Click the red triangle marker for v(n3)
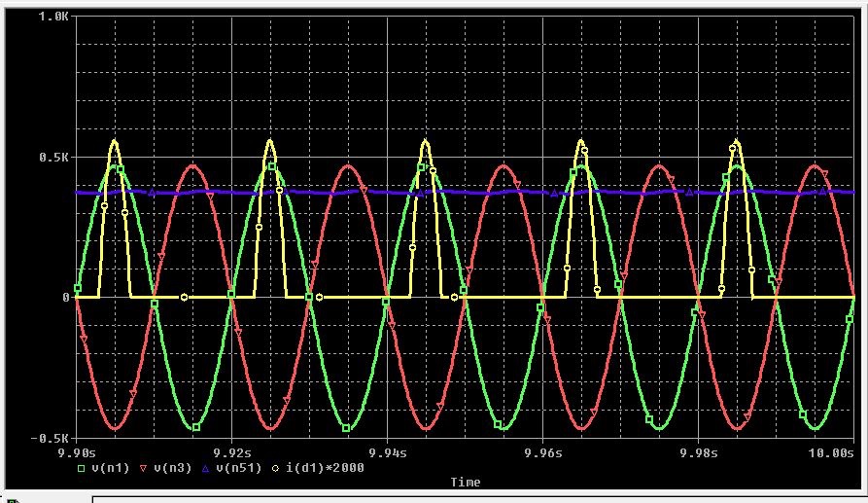 144,468
